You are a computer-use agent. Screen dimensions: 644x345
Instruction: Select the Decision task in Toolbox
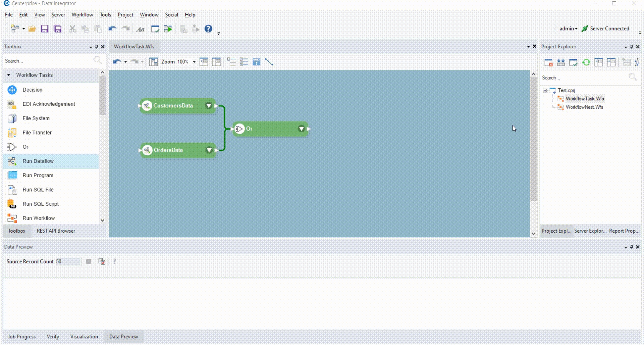[x=32, y=90]
